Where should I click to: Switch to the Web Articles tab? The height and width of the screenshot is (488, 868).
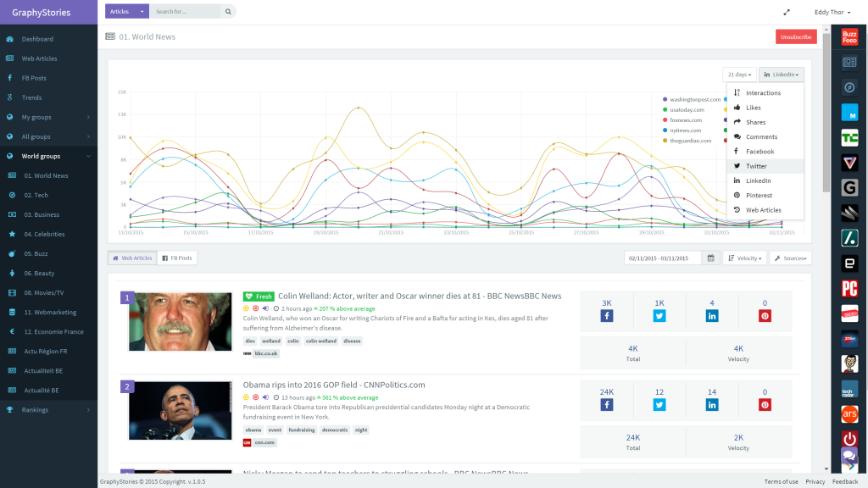click(x=132, y=258)
